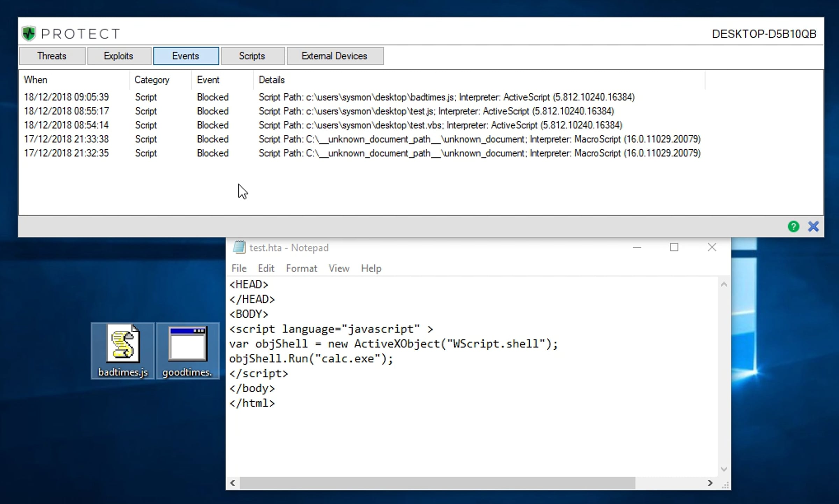839x504 pixels.
Task: Place cursor on the objShell.Run("calc.exe") line
Action: [311, 359]
